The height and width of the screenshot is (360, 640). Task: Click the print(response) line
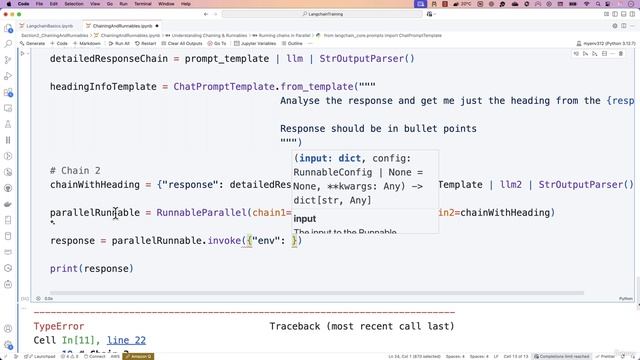[x=92, y=269]
